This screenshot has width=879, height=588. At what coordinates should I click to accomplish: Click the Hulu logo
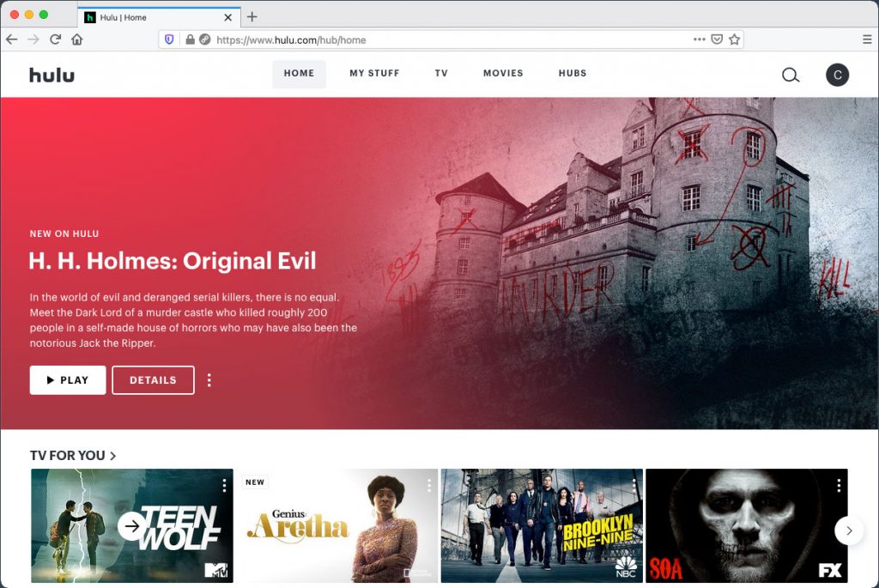tap(52, 75)
